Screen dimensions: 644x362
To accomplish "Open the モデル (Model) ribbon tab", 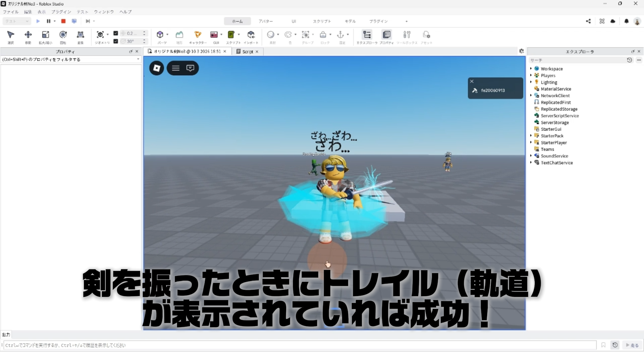I will pos(350,21).
